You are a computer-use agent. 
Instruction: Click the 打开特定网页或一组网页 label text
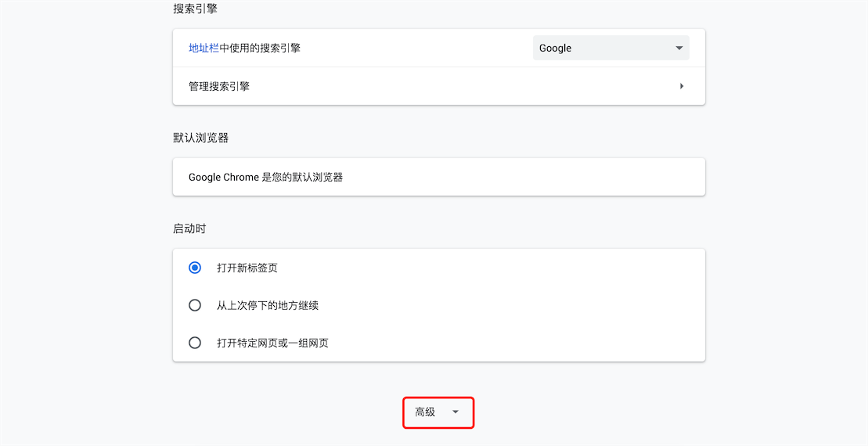[x=272, y=343]
